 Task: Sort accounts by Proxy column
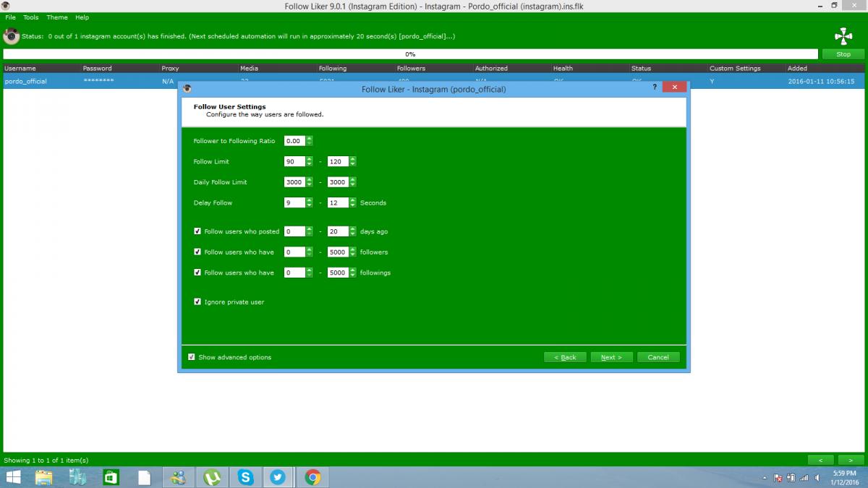point(197,68)
